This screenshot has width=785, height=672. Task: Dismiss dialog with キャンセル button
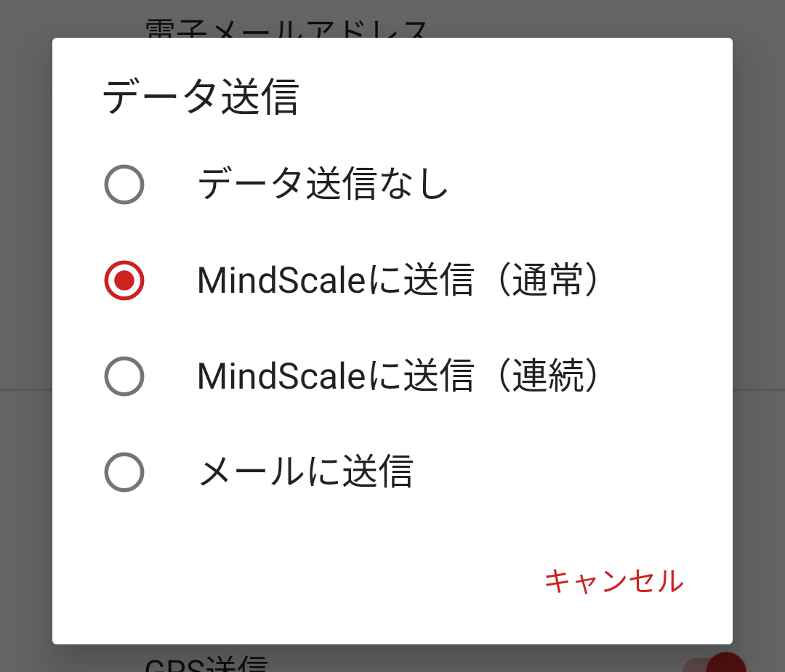(x=613, y=581)
